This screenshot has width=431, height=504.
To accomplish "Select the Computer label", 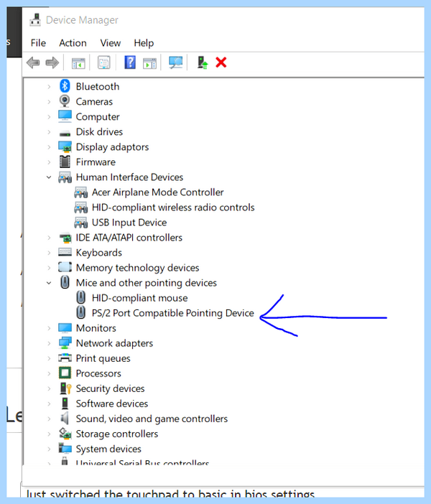I will coord(98,117).
